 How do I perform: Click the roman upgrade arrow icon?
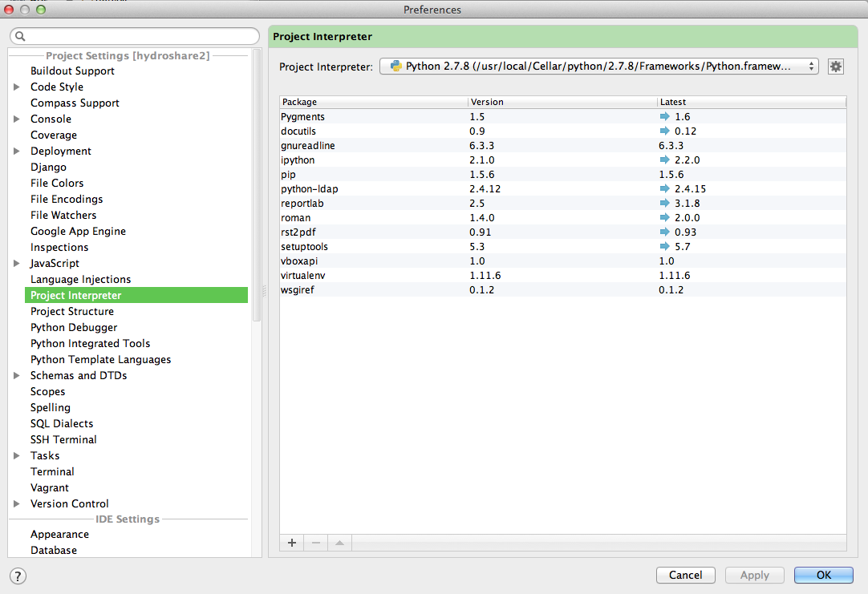(664, 217)
